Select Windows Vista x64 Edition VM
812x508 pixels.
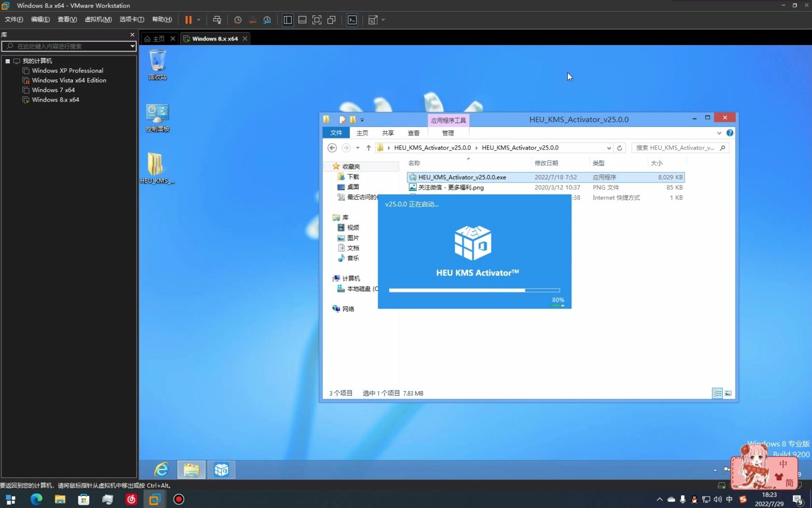[69, 80]
